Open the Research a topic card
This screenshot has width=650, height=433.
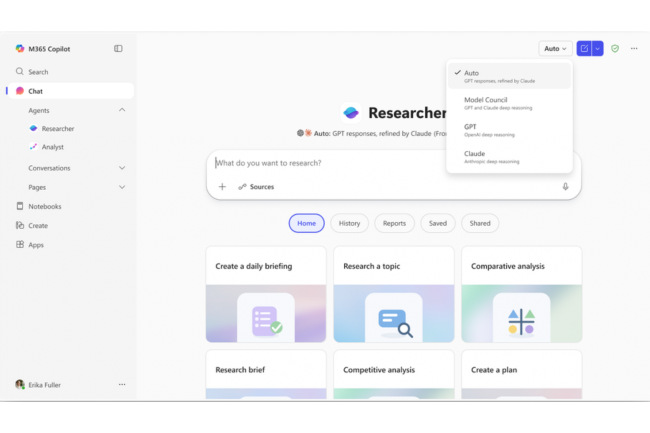[x=394, y=294]
